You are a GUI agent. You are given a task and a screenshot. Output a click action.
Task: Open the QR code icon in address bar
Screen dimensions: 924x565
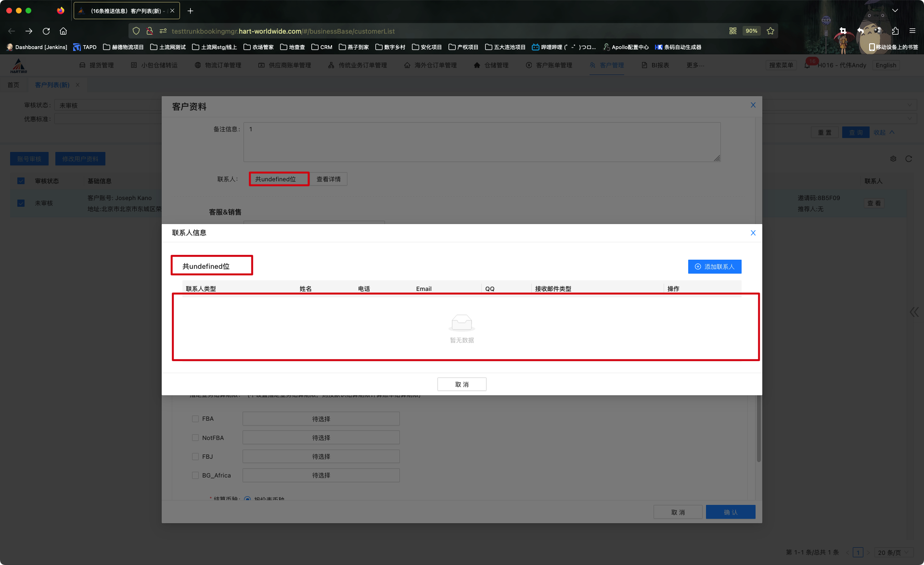732,31
